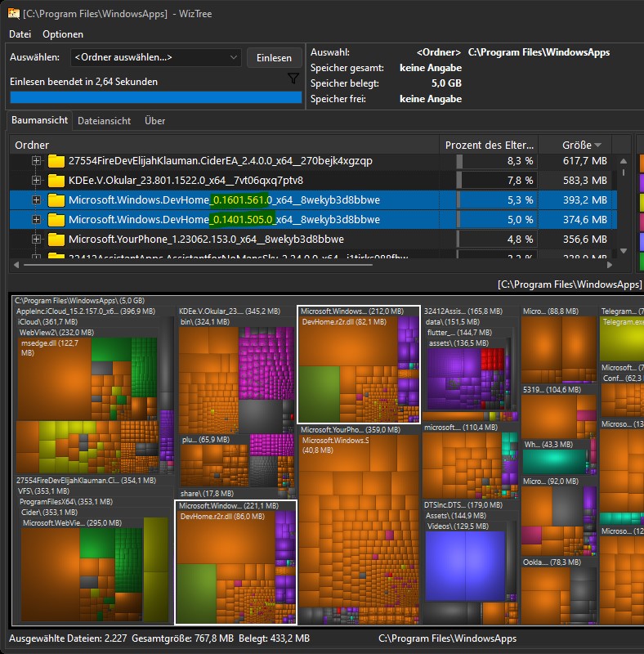Expand the CiderEA folder node
The width and height of the screenshot is (644, 654).
[36, 160]
